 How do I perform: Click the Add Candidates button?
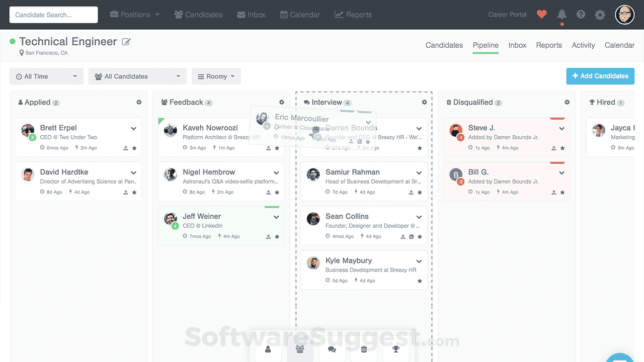pyautogui.click(x=600, y=76)
